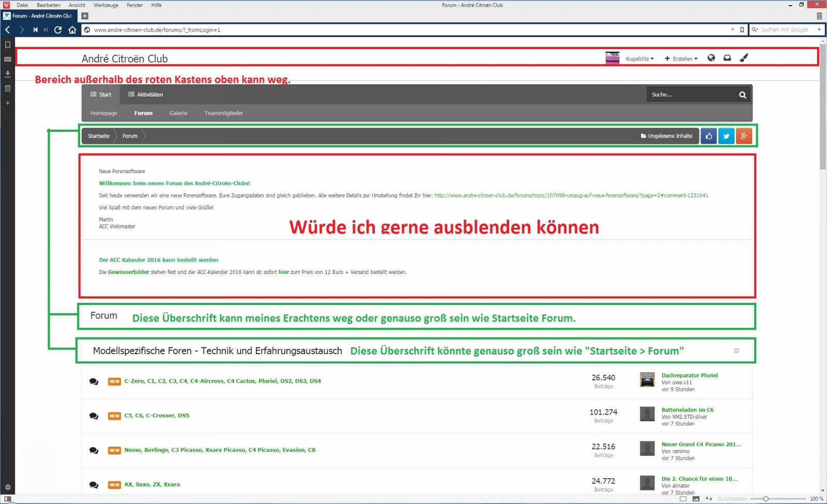Open forum notifications globe icon
827x504 pixels.
pyautogui.click(x=711, y=58)
